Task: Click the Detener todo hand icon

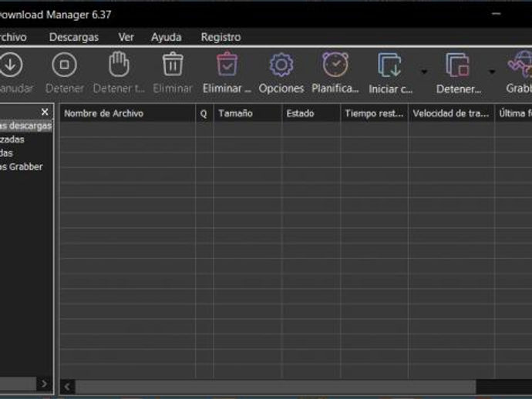Action: [119, 65]
